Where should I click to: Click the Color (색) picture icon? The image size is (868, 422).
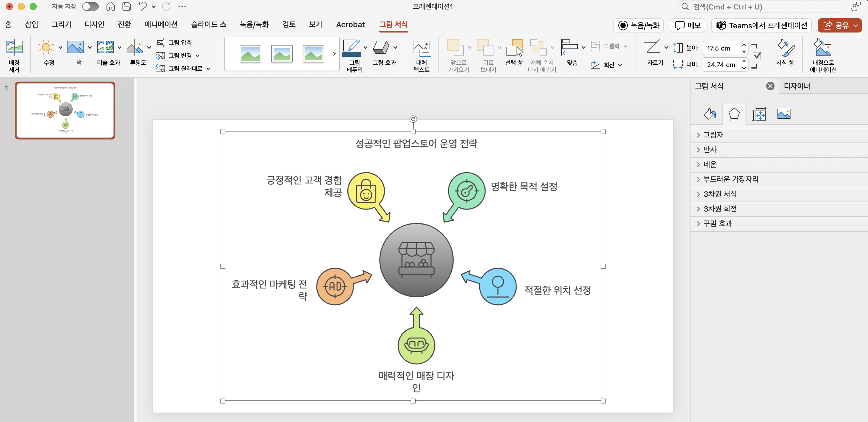[75, 48]
